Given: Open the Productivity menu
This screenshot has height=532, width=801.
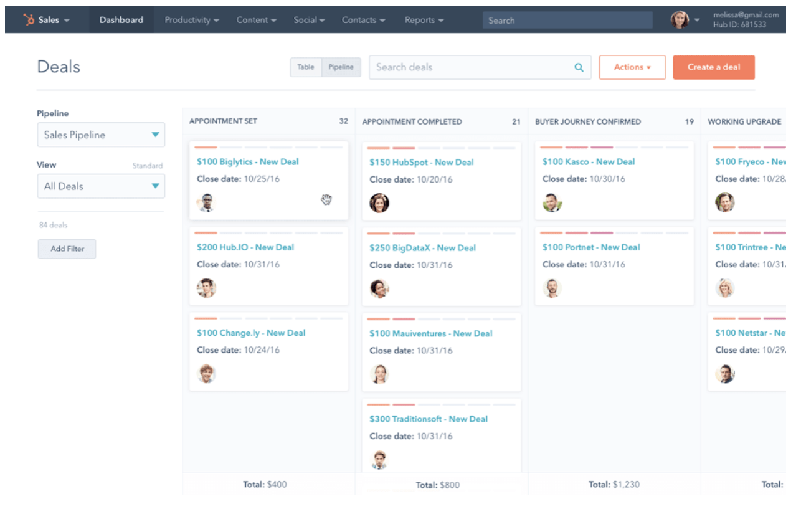Looking at the screenshot, I should pyautogui.click(x=192, y=20).
